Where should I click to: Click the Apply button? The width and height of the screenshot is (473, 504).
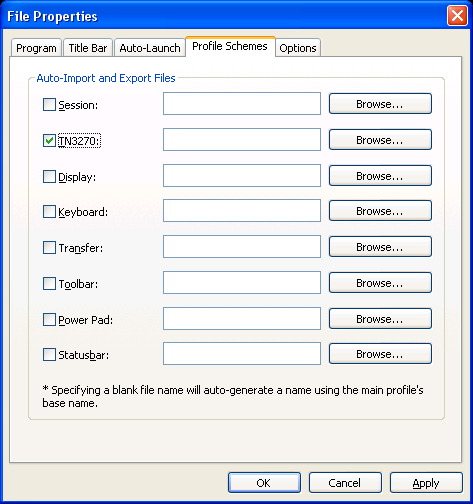point(426,483)
